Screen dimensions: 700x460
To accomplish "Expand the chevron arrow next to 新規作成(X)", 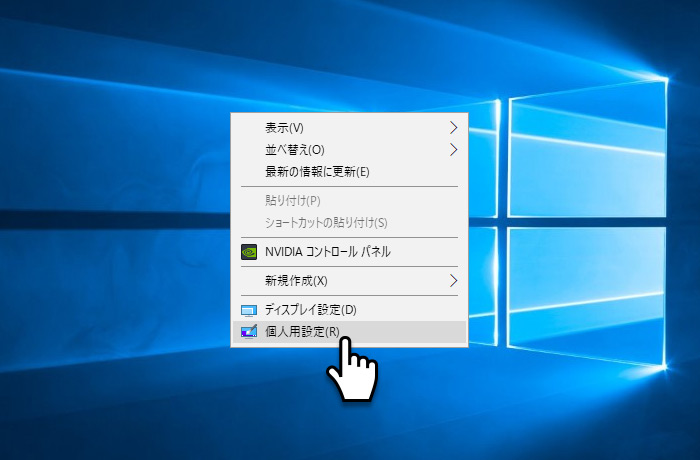I will coord(454,281).
